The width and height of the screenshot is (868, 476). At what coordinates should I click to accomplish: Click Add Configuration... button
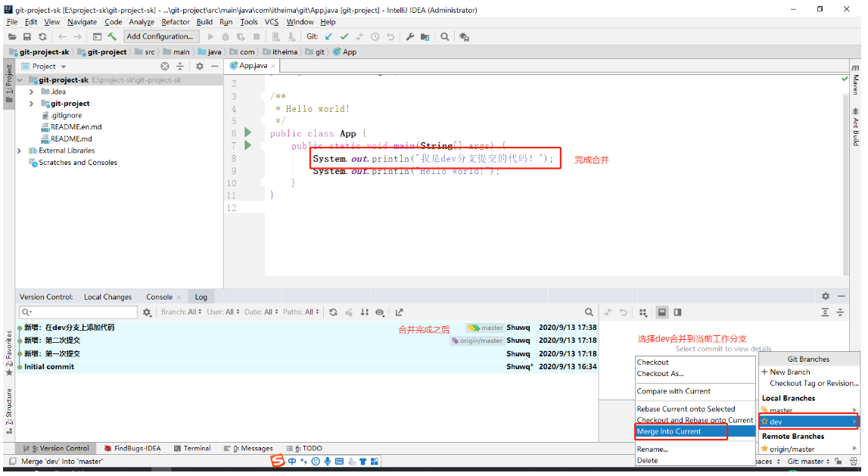click(x=160, y=36)
